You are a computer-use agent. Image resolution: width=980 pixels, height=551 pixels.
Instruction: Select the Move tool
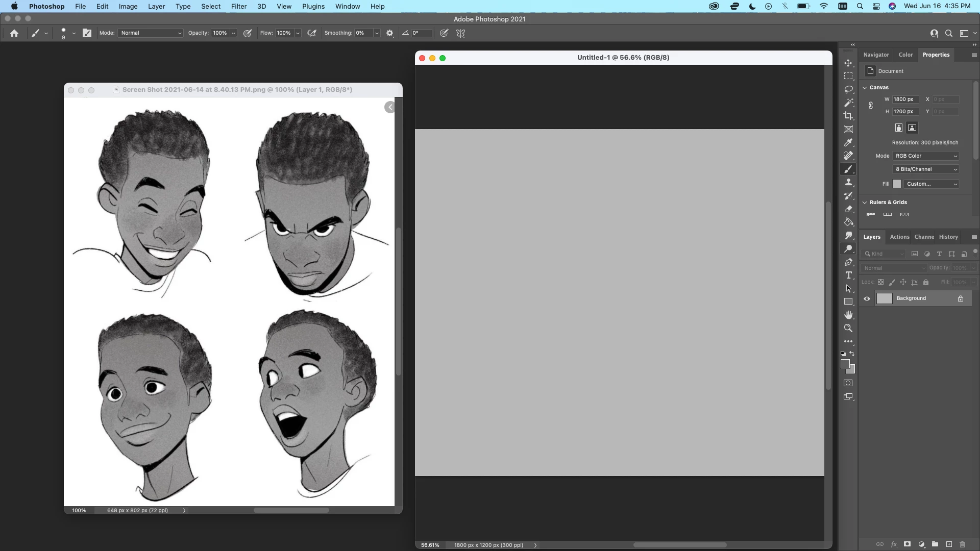[x=848, y=63]
